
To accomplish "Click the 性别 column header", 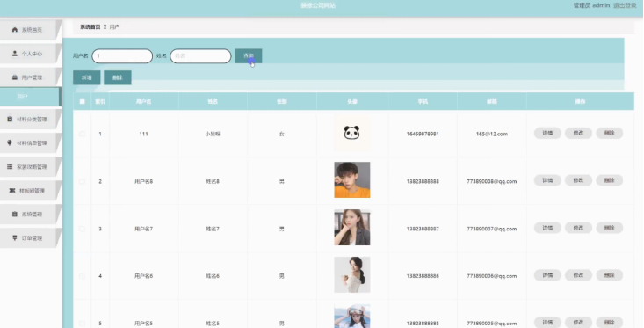I will point(282,101).
